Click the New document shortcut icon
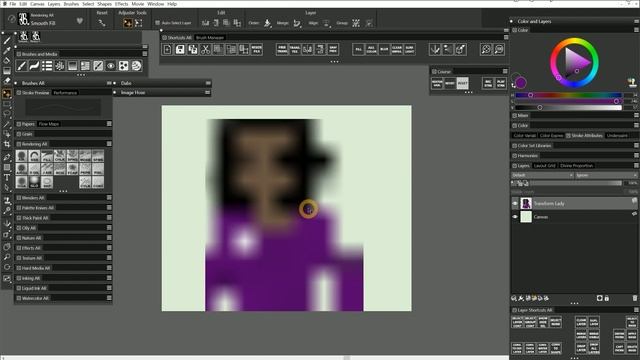Viewport: 640px width, 360px height. tap(167, 49)
